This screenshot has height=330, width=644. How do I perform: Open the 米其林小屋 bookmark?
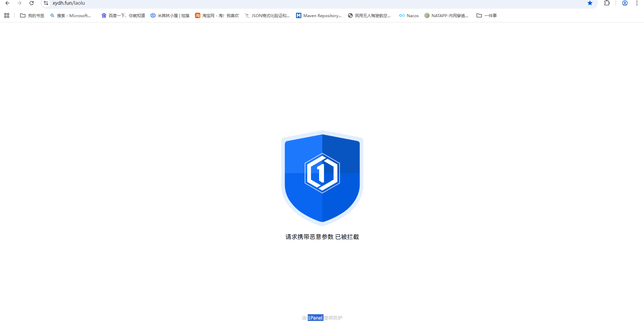[x=170, y=15]
